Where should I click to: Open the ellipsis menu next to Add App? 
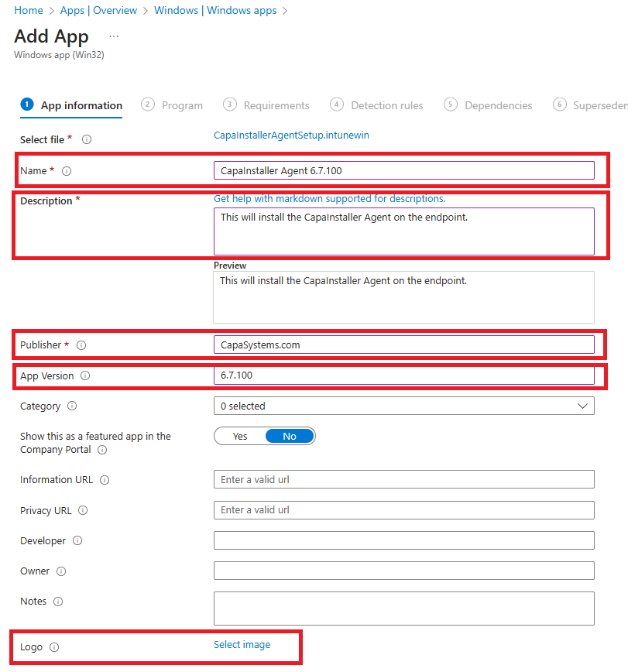coord(114,36)
